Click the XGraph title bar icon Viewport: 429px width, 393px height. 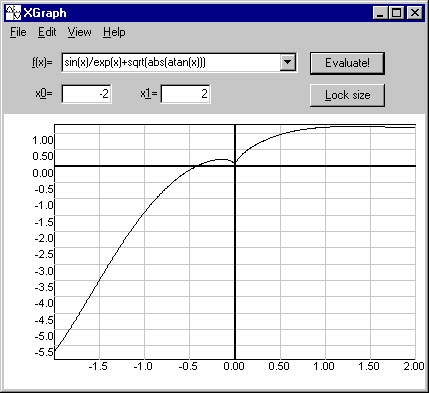click(x=13, y=13)
